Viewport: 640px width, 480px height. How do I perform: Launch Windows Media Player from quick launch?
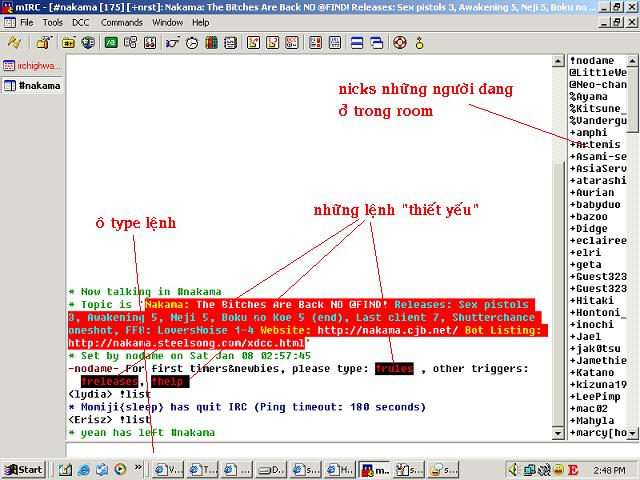(120, 470)
